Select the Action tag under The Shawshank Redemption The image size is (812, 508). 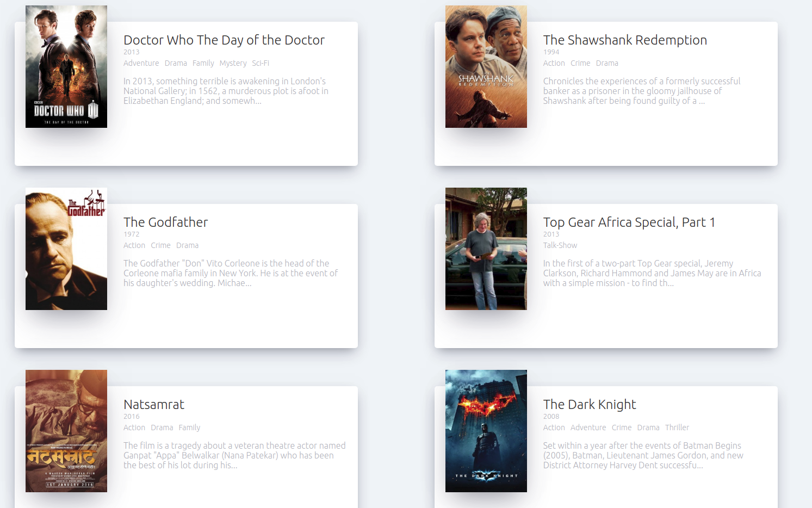554,63
